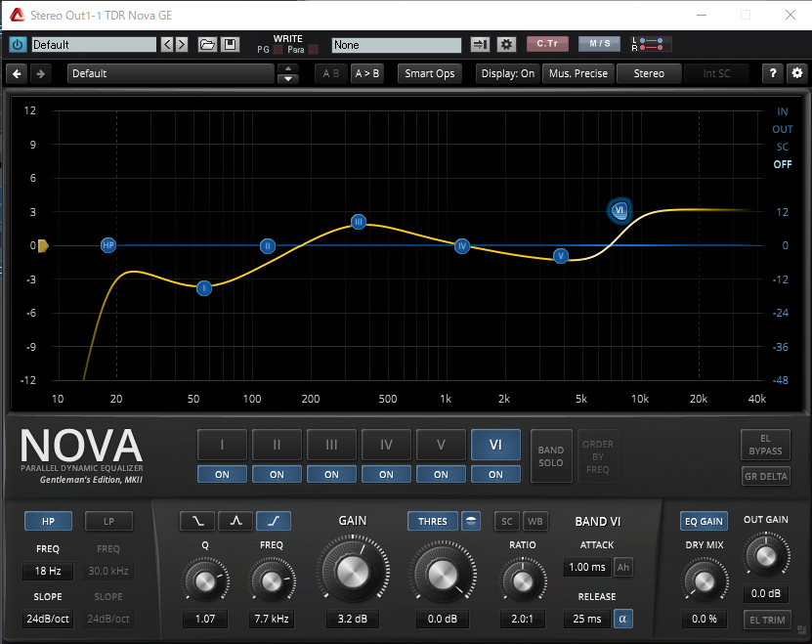This screenshot has height=644, width=812.
Task: Click the host compare arrow icon
Action: tap(480, 45)
